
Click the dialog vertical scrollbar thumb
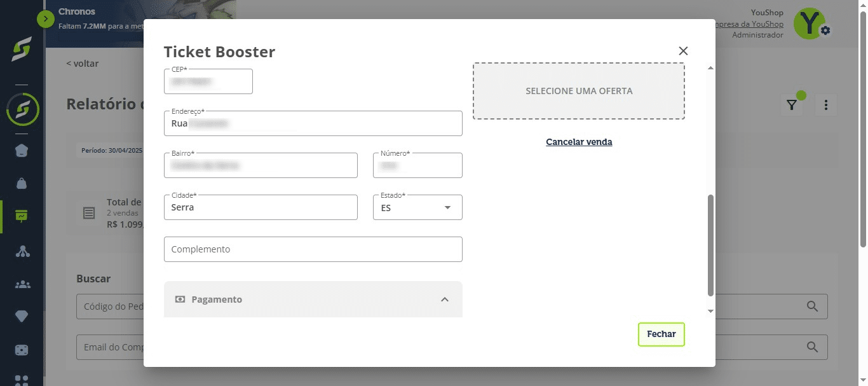[710, 245]
